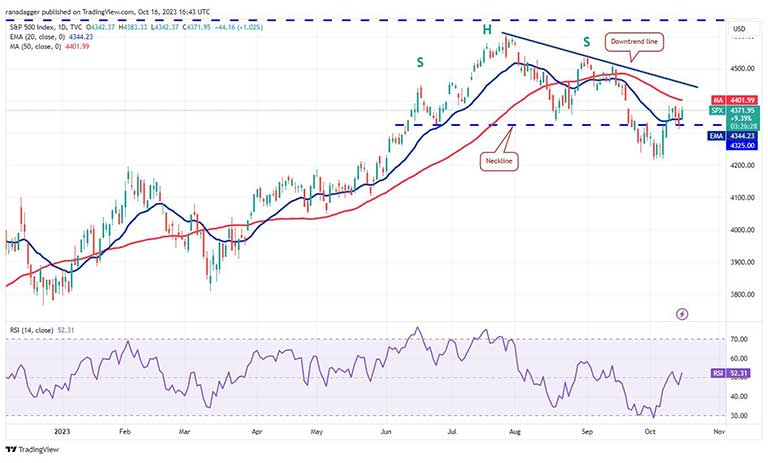Screen dimensions: 768x463
Task: Click the lightning bolt events icon
Action: click(682, 314)
